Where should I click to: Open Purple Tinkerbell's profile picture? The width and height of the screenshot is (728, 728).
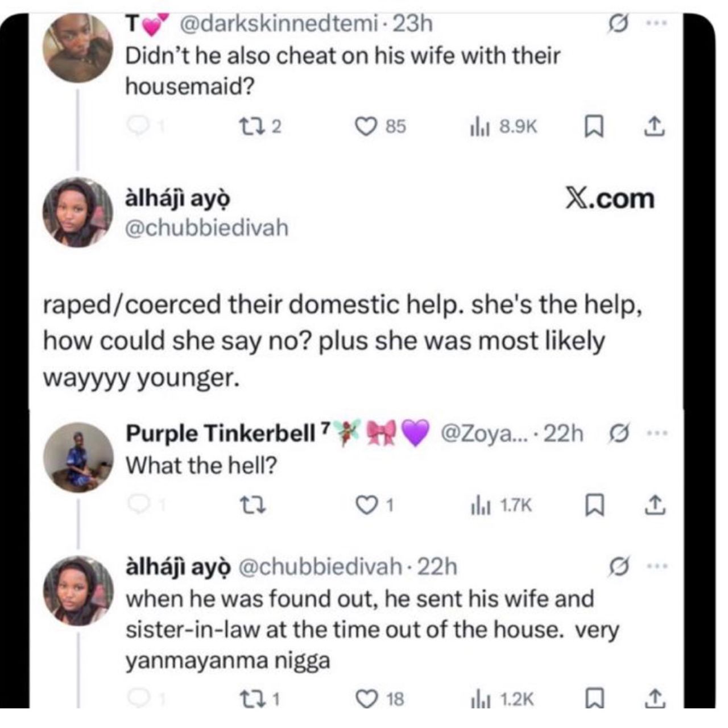pyautogui.click(x=78, y=457)
